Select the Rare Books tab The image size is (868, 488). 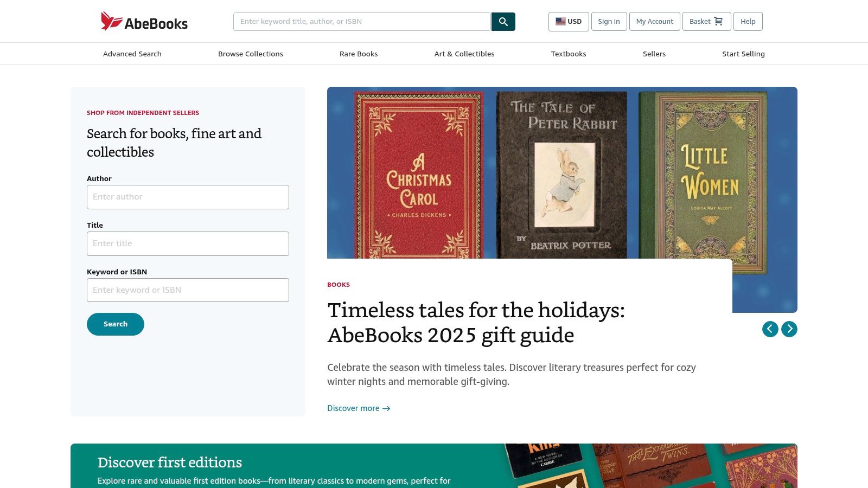coord(359,54)
